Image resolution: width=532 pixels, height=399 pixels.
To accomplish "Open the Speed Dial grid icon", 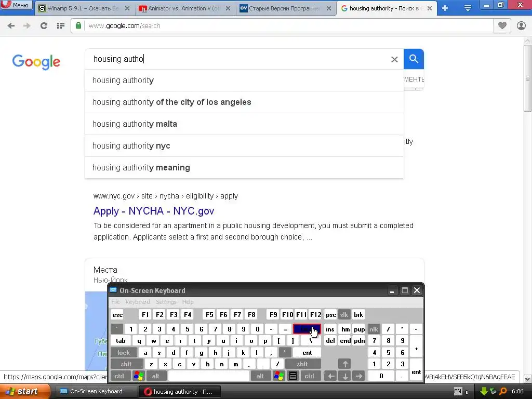I will [x=61, y=26].
